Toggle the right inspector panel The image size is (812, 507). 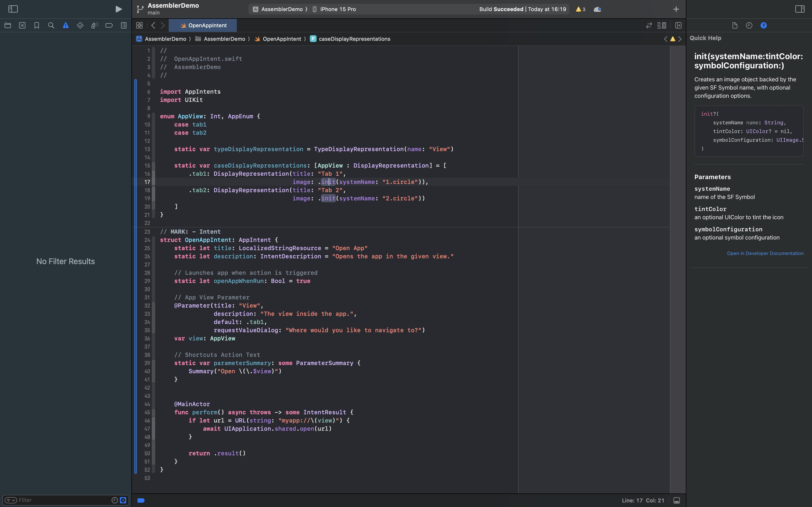tap(800, 9)
